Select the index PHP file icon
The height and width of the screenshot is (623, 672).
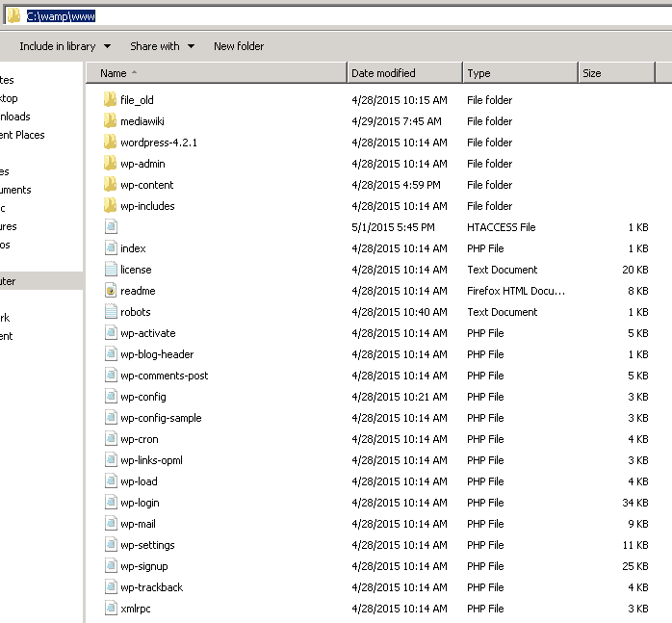(x=111, y=247)
